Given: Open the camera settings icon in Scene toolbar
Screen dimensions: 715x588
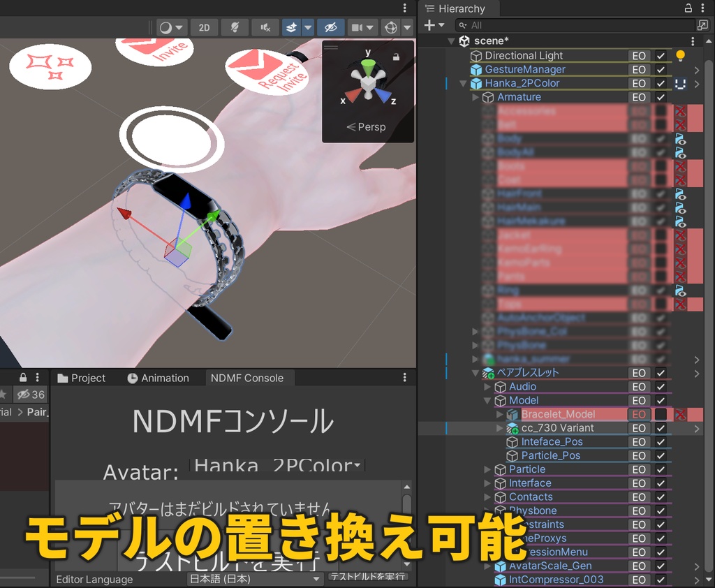Looking at the screenshot, I should coord(357,27).
